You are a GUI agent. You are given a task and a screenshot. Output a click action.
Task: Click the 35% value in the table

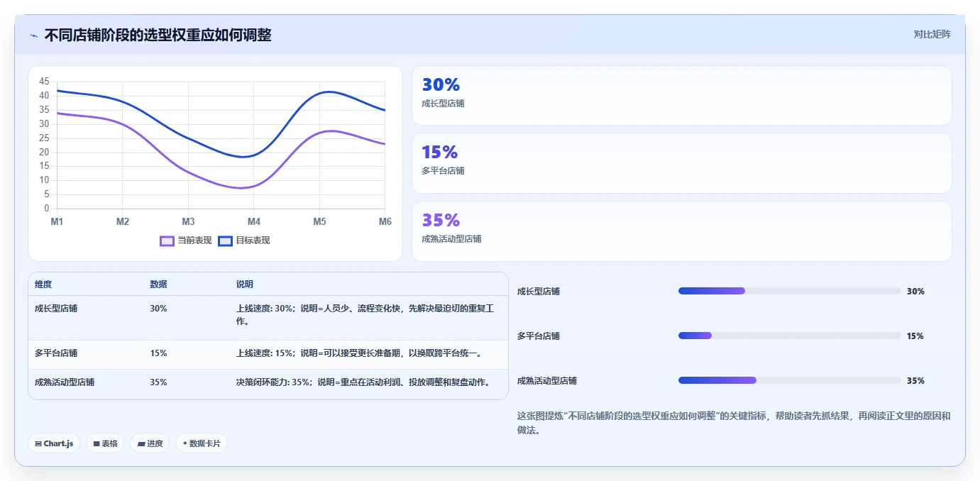point(158,382)
